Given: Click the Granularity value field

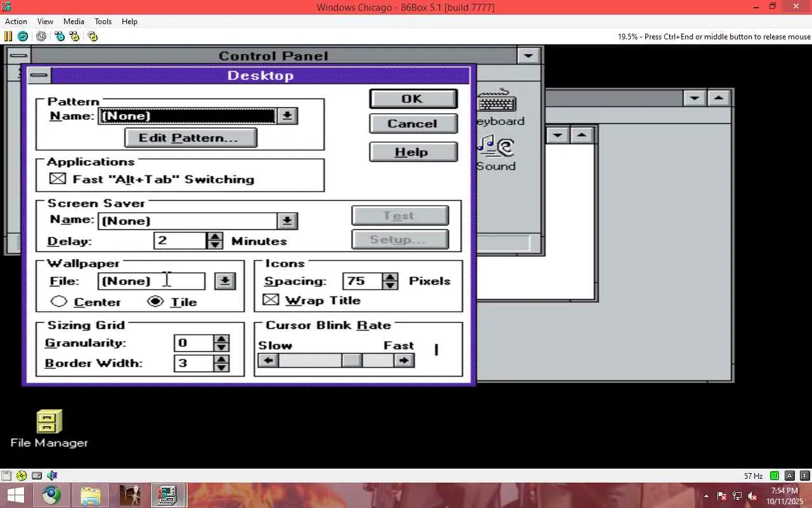Looking at the screenshot, I should (193, 343).
